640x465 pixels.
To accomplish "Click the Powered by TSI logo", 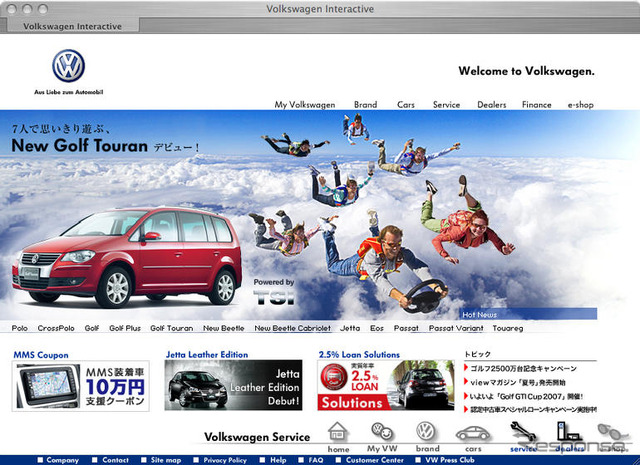I will click(x=274, y=291).
